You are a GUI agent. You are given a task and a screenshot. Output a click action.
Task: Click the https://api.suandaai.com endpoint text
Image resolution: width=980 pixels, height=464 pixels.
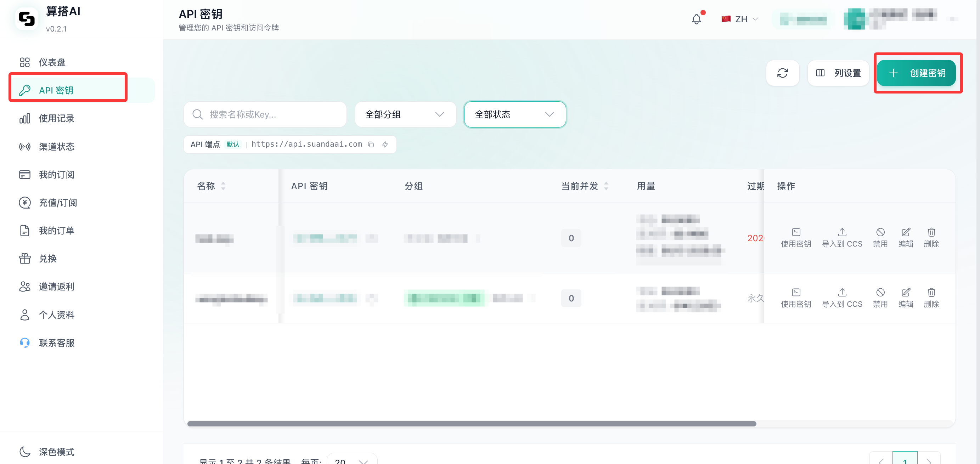tap(306, 144)
